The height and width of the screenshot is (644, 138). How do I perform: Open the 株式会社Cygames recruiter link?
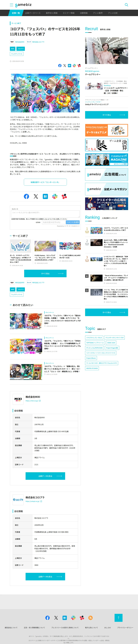(92, 71)
